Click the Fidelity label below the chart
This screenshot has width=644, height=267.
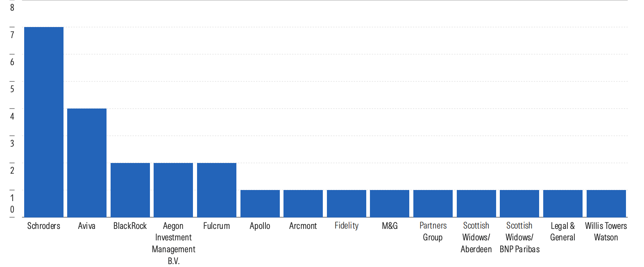(x=347, y=226)
